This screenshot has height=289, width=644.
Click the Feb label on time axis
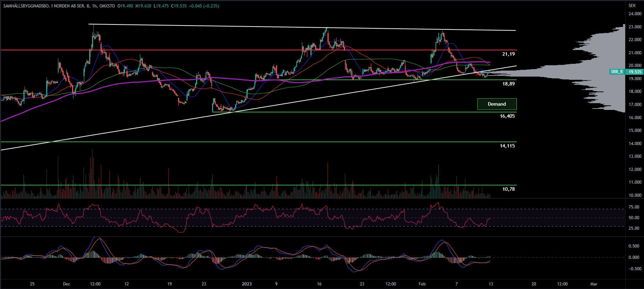pyautogui.click(x=422, y=284)
